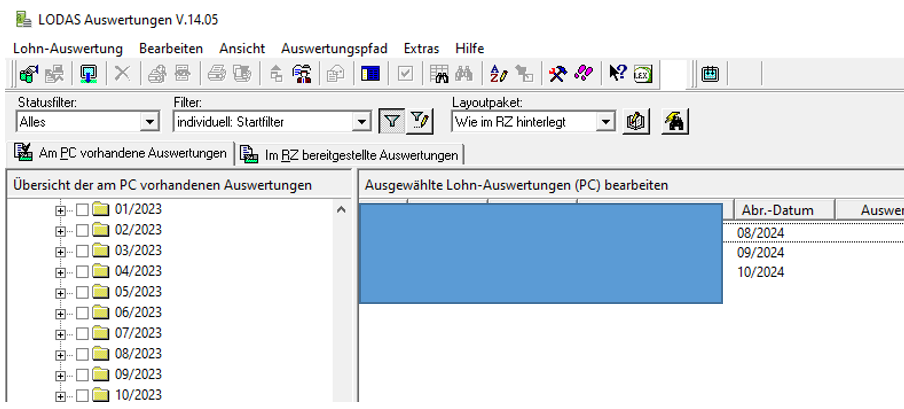Viewport: 904px width, 409px height.
Task: Click the table with binoculars search icon
Action: click(439, 74)
